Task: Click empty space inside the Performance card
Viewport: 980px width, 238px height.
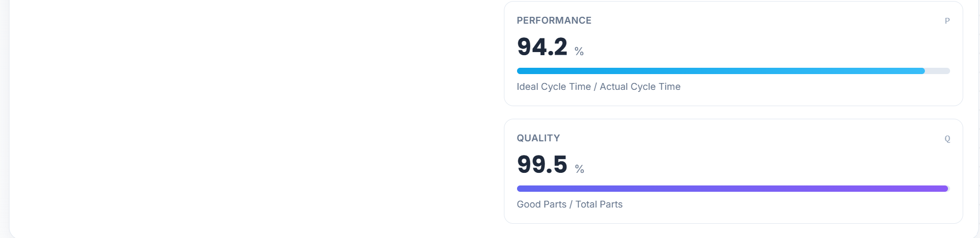Action: [x=787, y=42]
